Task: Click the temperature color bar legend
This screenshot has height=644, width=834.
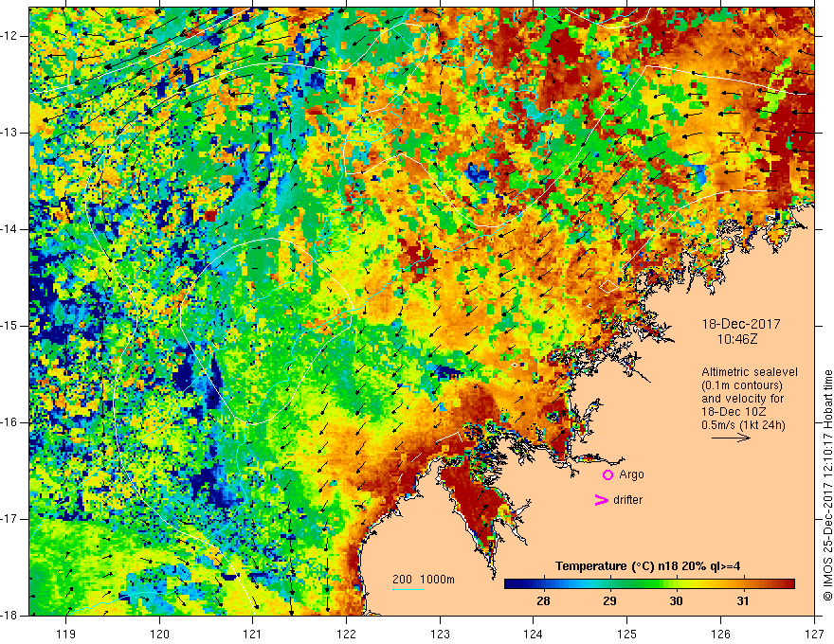Action: [x=649, y=584]
